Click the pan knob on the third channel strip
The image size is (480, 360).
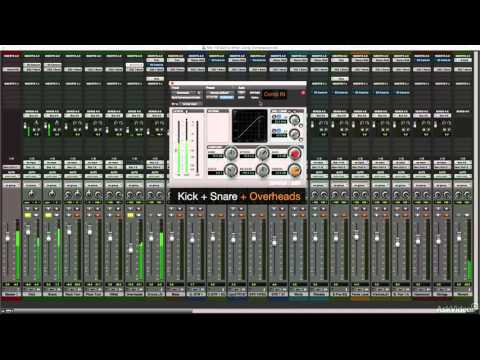[x=52, y=194]
